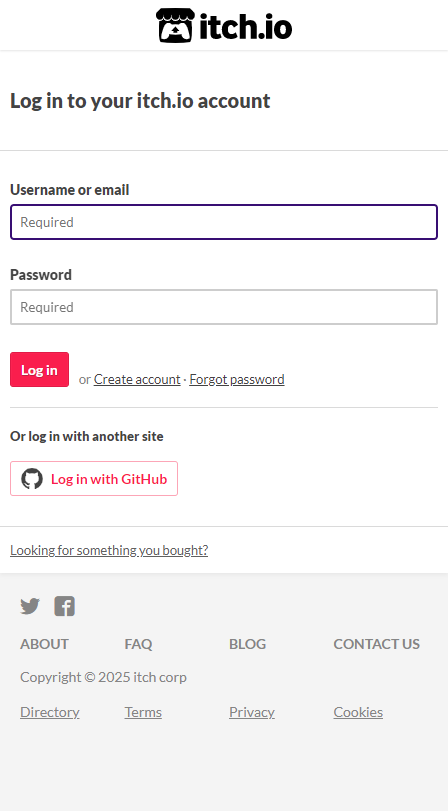Open the FAQ footer item
The image size is (448, 811).
(139, 644)
